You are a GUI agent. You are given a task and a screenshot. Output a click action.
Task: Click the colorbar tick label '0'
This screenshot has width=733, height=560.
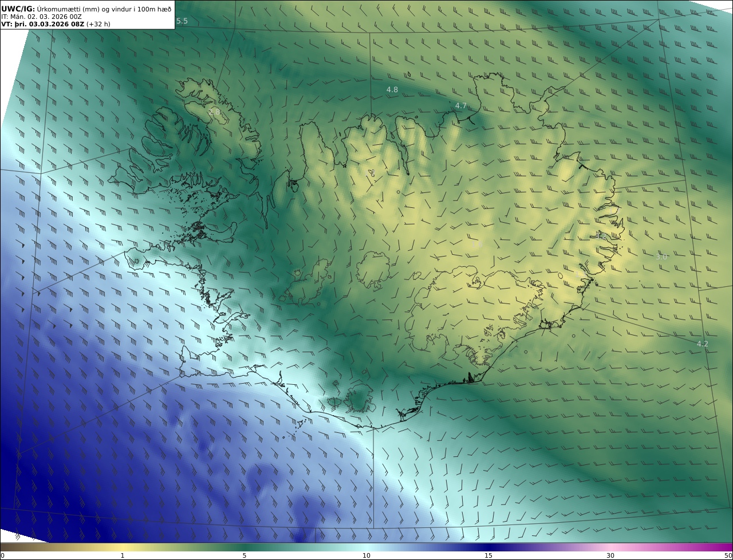[2, 556]
